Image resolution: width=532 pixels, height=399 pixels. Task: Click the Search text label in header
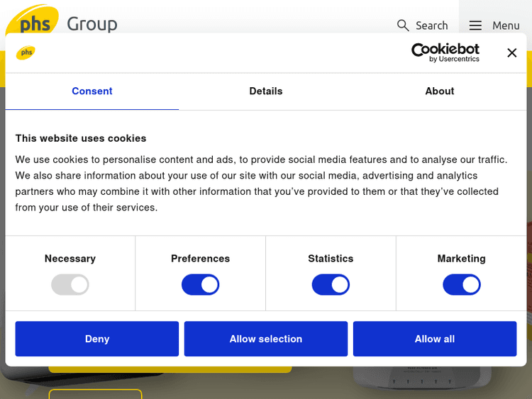click(x=431, y=26)
